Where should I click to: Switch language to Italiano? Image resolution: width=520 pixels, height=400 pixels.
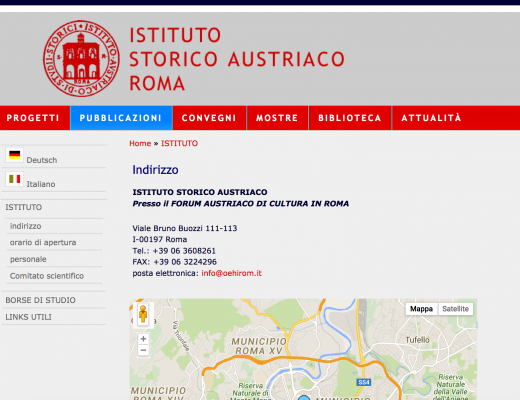pyautogui.click(x=41, y=184)
